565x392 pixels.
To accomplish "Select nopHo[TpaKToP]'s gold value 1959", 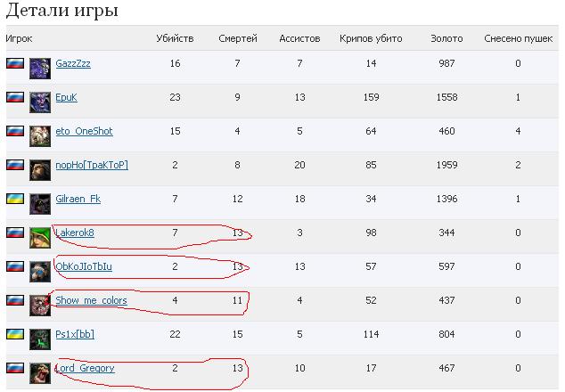I will (446, 165).
